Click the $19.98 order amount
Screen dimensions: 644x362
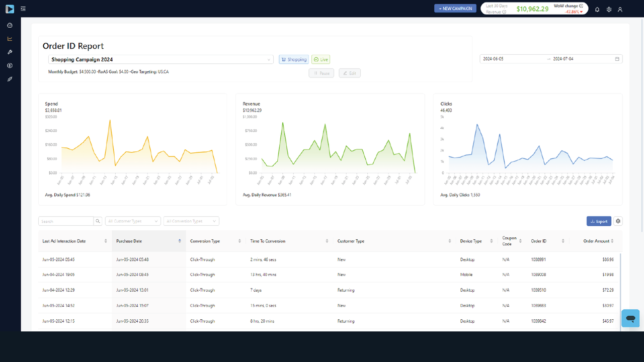(x=608, y=275)
